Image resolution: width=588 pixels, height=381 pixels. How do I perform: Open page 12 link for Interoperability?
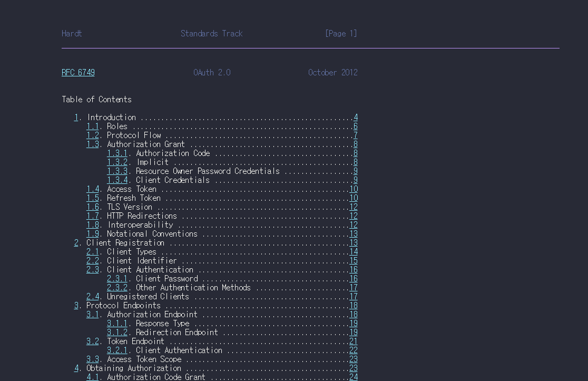click(x=354, y=225)
